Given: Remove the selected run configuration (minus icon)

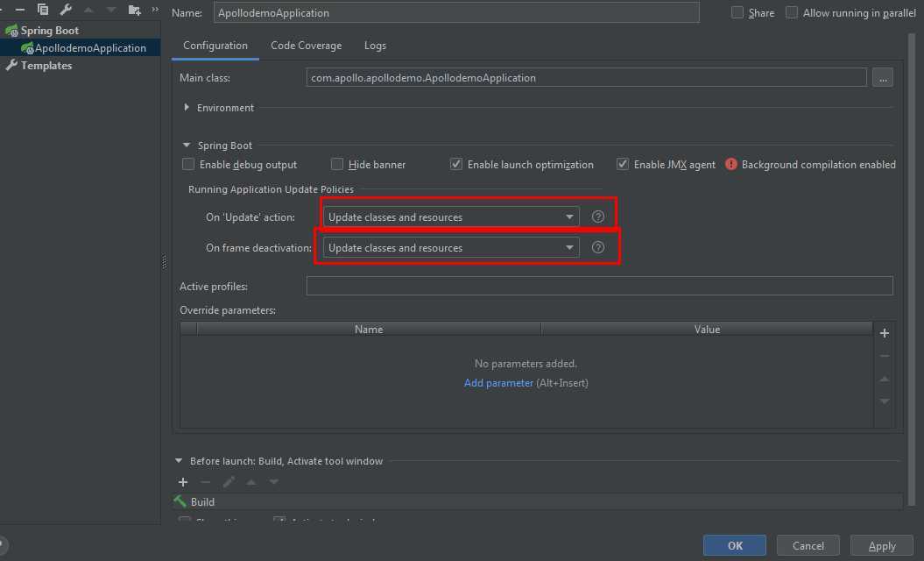Looking at the screenshot, I should tap(20, 10).
